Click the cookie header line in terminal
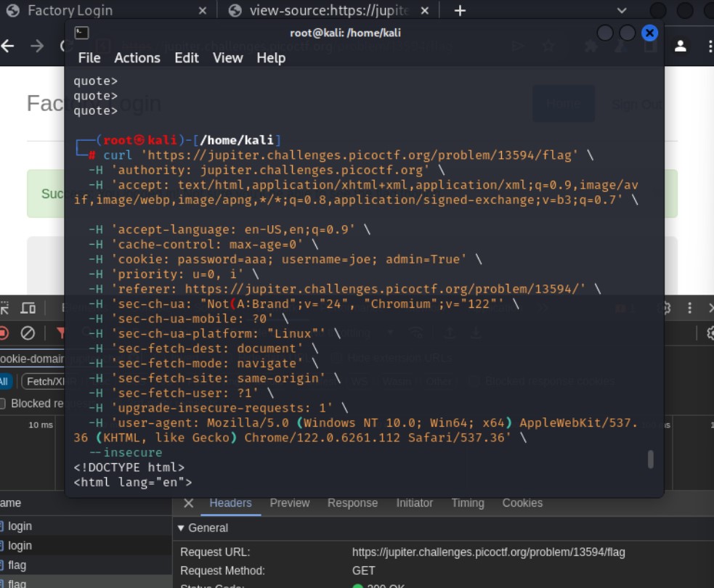714x588 pixels. [x=285, y=259]
